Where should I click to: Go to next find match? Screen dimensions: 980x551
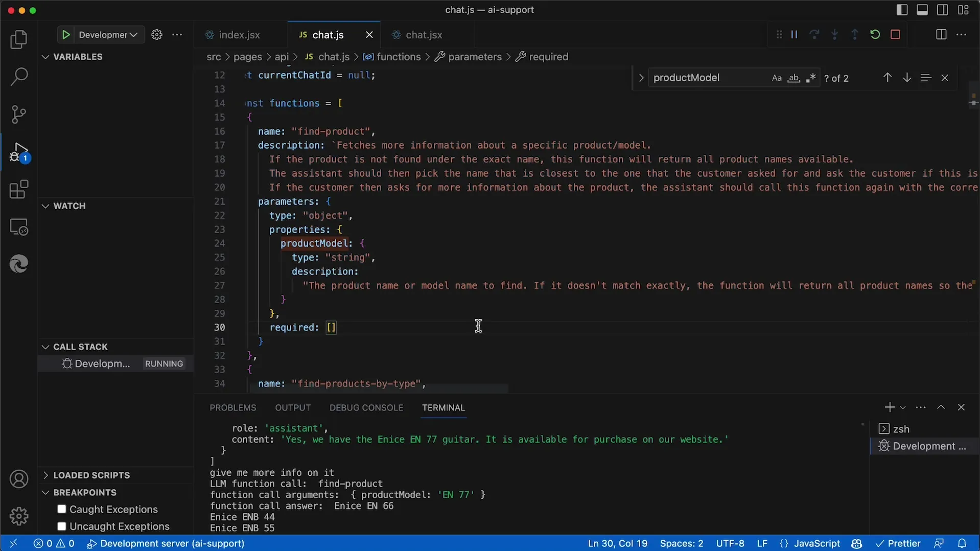[x=907, y=78]
